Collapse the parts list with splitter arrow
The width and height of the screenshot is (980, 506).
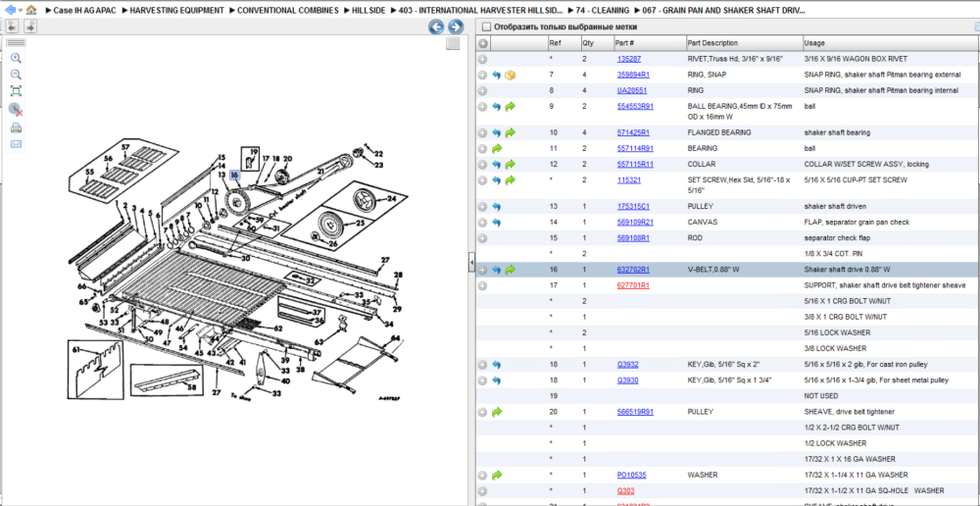(472, 265)
